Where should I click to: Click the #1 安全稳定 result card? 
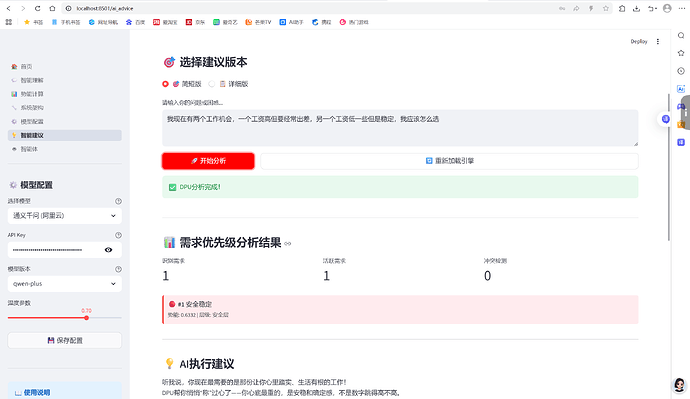(x=400, y=309)
